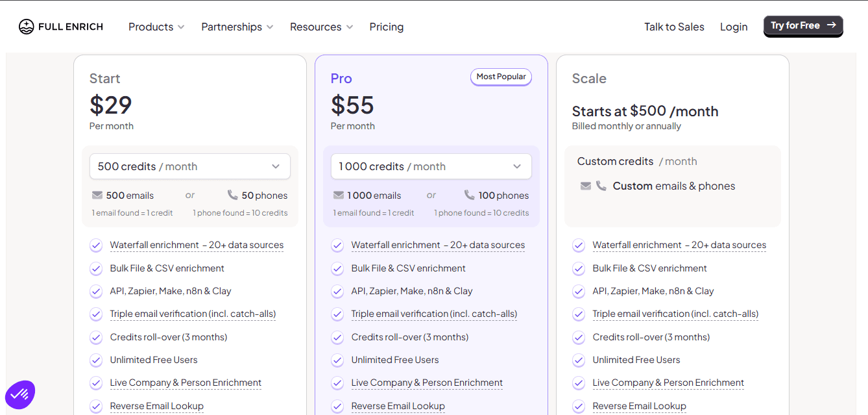Open the 500 credits / month dropdown

190,166
